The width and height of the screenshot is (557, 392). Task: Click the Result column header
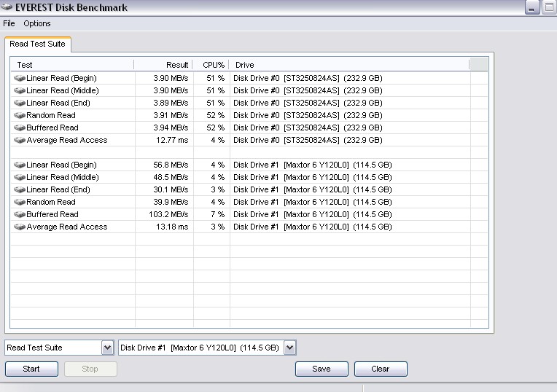pos(163,65)
